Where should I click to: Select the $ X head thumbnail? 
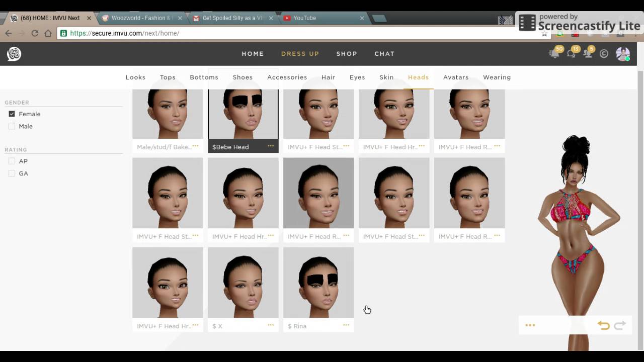click(x=243, y=283)
